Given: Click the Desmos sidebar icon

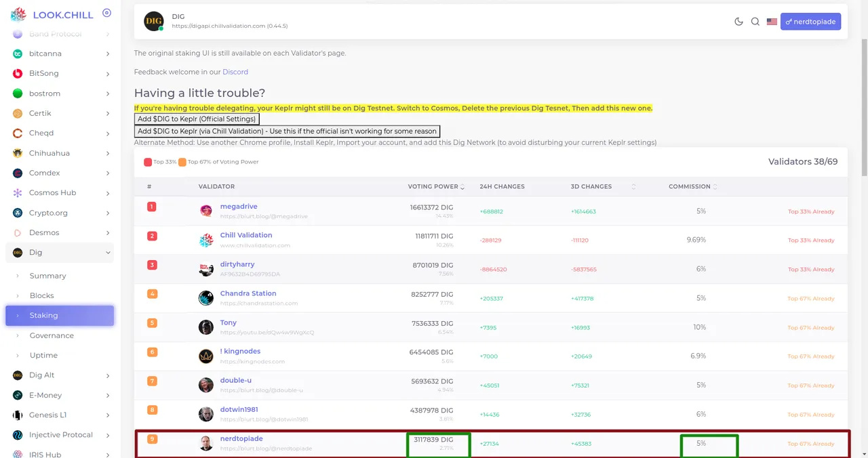Looking at the screenshot, I should pos(18,232).
